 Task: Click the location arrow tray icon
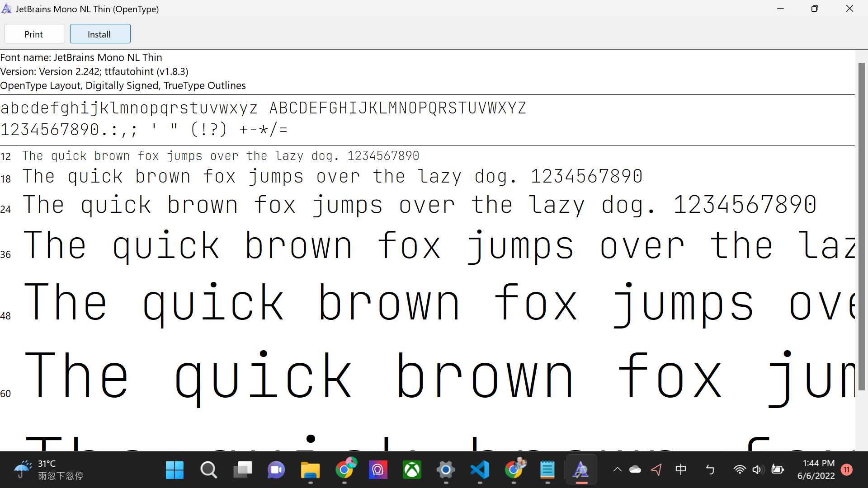coord(656,470)
